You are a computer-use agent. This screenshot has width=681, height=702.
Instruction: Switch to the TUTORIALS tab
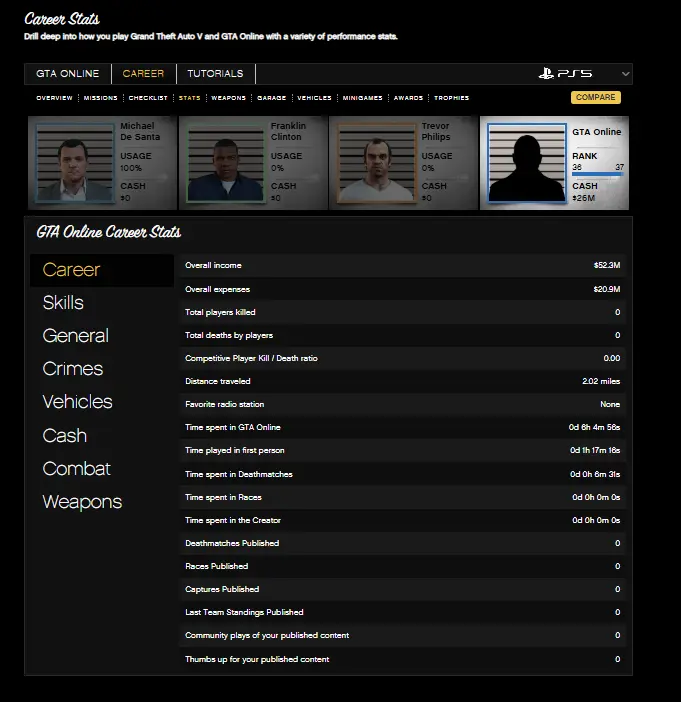[215, 74]
